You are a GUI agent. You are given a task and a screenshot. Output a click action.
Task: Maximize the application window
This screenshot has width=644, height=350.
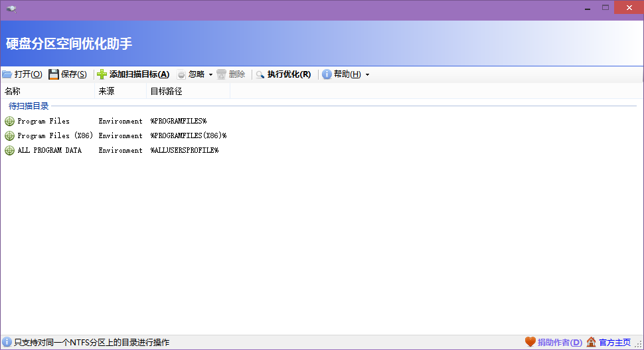point(605,7)
